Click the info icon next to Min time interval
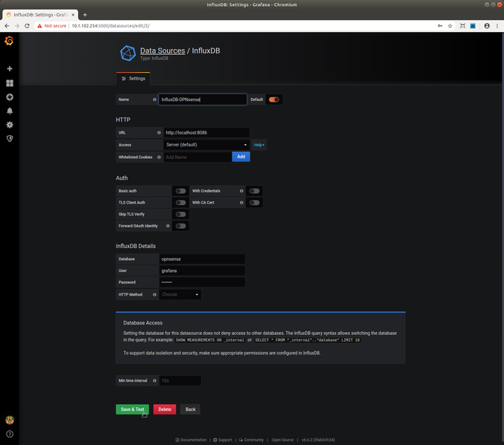 coord(154,380)
